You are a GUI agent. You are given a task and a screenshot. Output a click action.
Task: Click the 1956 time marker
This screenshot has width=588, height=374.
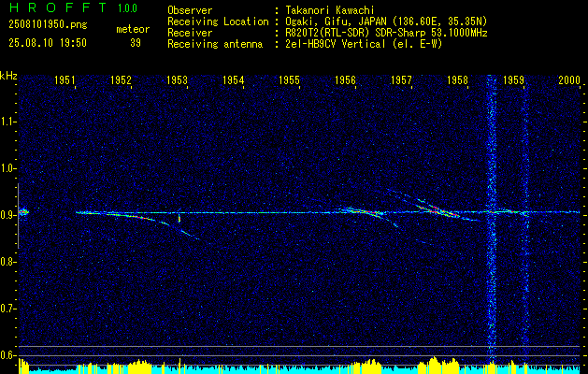(x=345, y=79)
